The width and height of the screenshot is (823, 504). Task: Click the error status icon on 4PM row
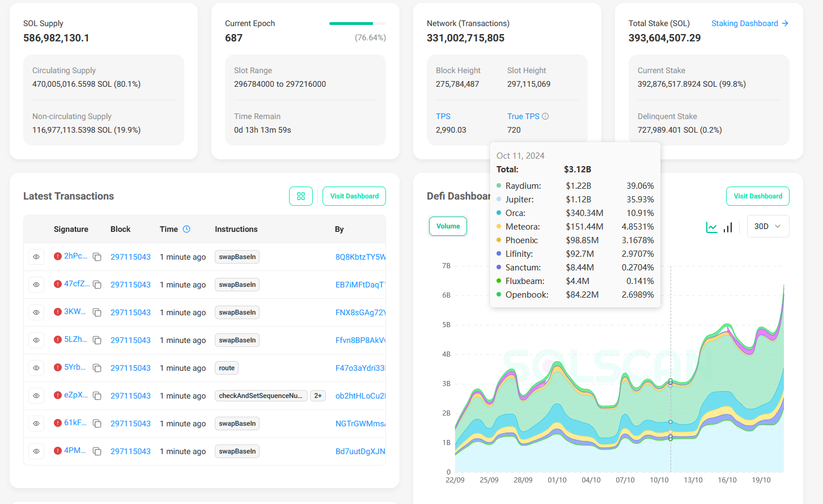(x=58, y=451)
